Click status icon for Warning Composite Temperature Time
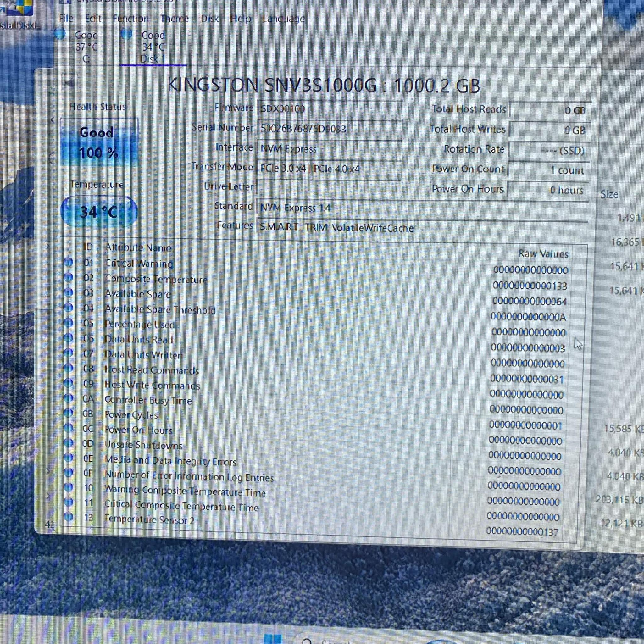644x644 pixels. [68, 488]
